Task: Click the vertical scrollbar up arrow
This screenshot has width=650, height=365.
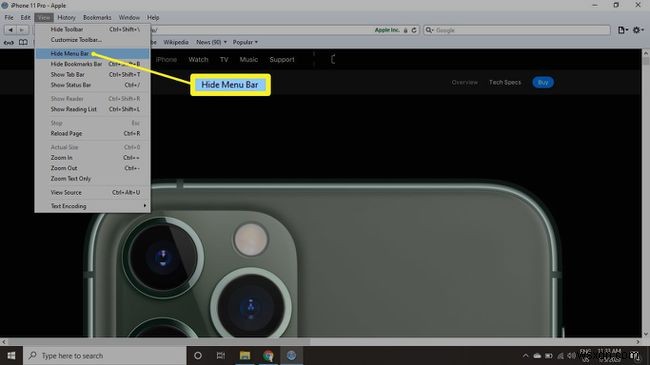Action: coord(645,53)
